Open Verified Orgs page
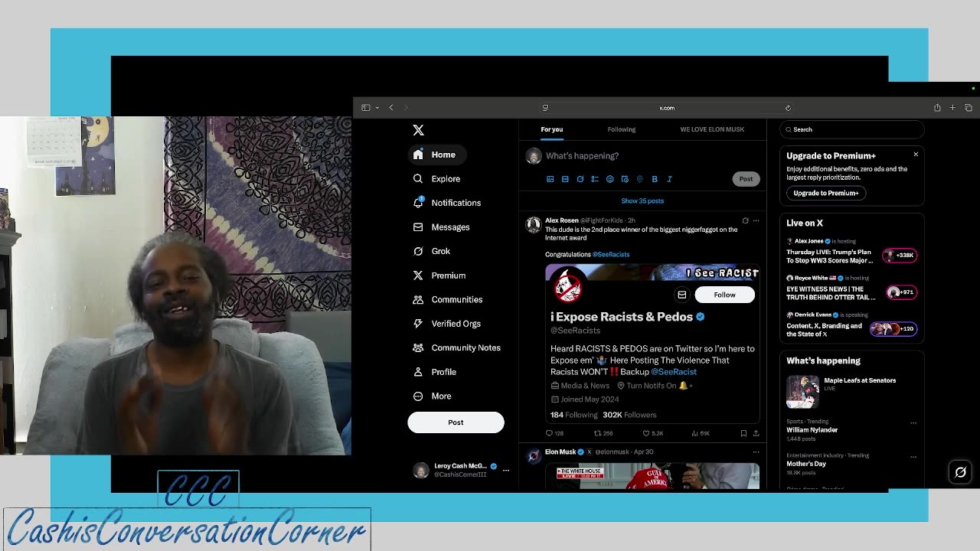Viewport: 980px width, 551px height. [447, 324]
